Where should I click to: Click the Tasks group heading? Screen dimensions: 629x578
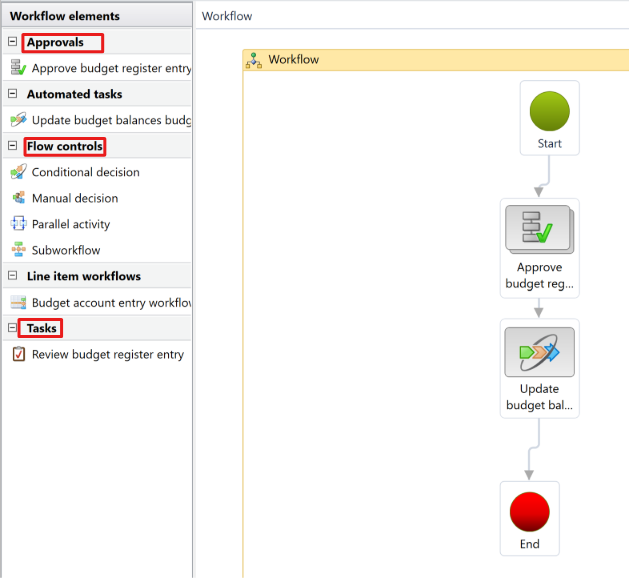[42, 328]
